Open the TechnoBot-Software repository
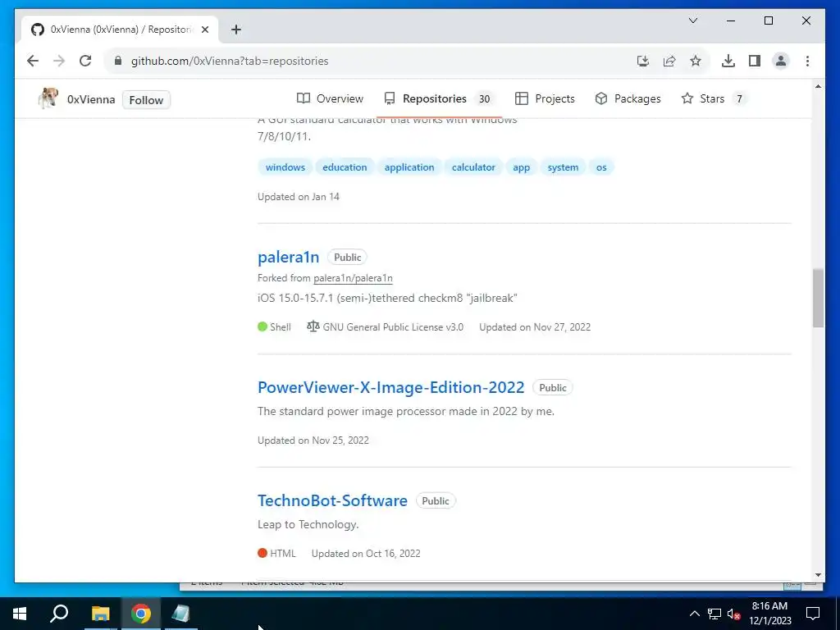Screen dimensions: 840x630 (332, 500)
